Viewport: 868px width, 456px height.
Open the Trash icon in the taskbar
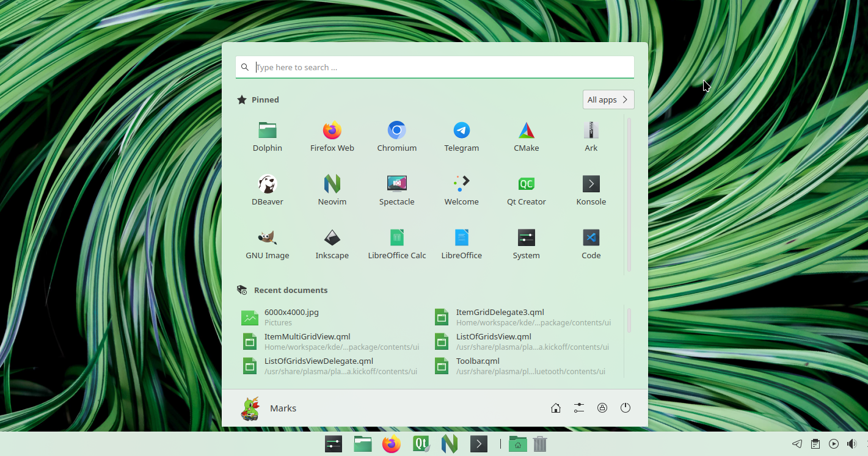pyautogui.click(x=540, y=444)
